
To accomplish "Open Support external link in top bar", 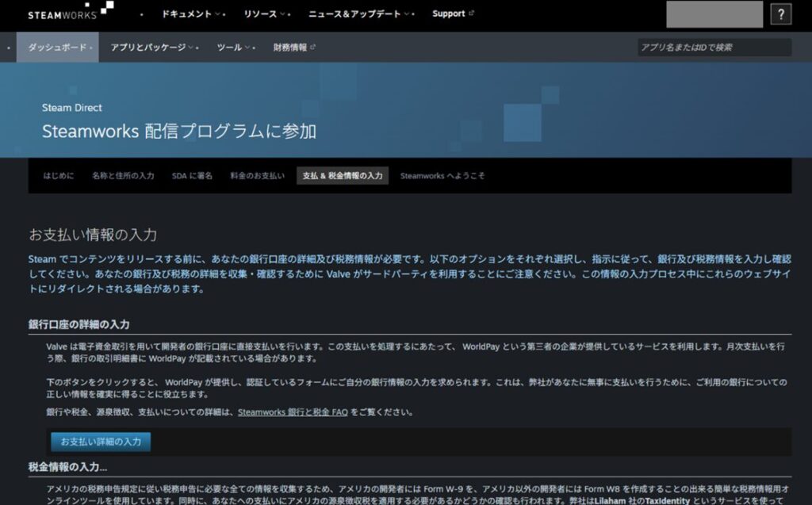I will click(454, 14).
